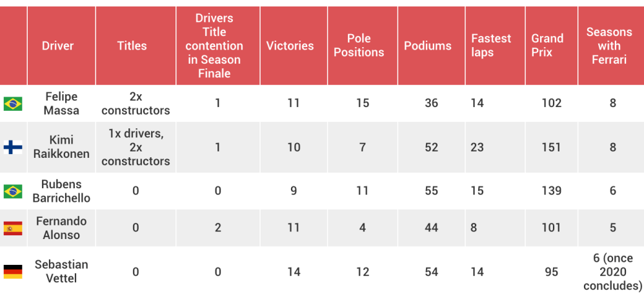Click the Finland flag beside Kimi Raikkonen
The height and width of the screenshot is (299, 644).
click(13, 148)
